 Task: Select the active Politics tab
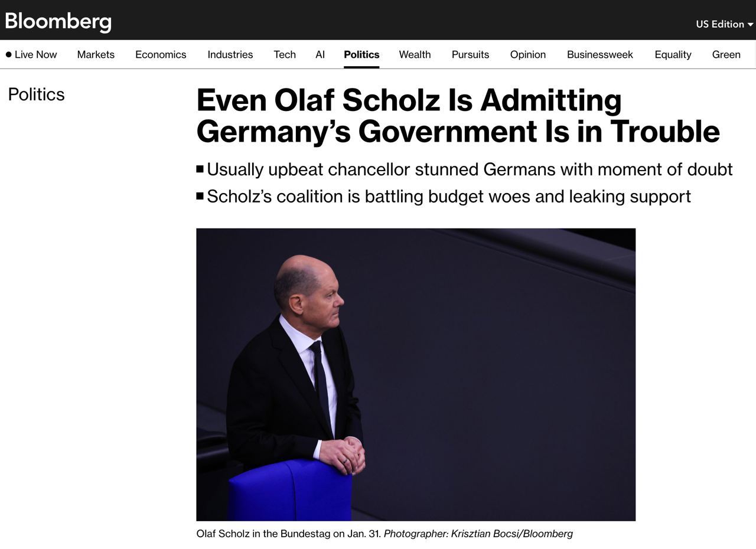tap(361, 55)
